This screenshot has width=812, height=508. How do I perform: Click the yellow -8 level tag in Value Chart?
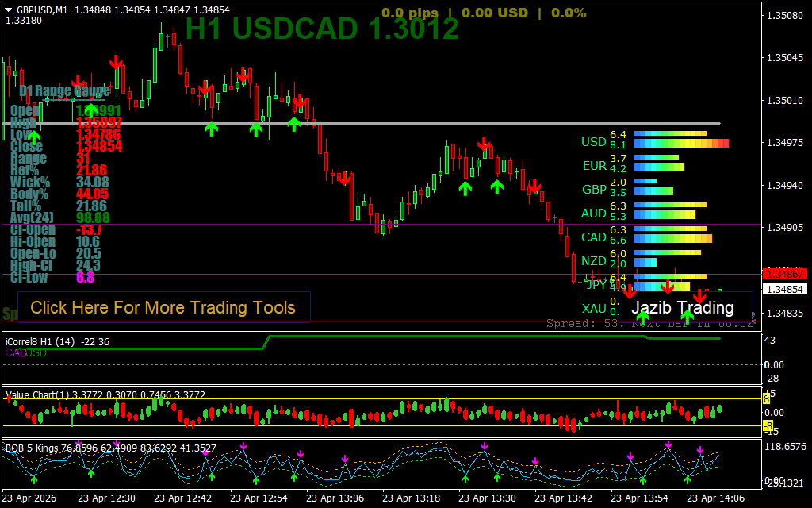pyautogui.click(x=767, y=426)
